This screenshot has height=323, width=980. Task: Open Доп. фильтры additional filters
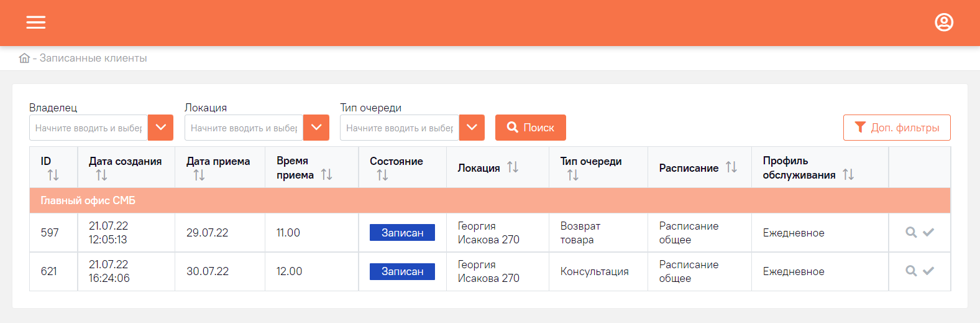(897, 128)
